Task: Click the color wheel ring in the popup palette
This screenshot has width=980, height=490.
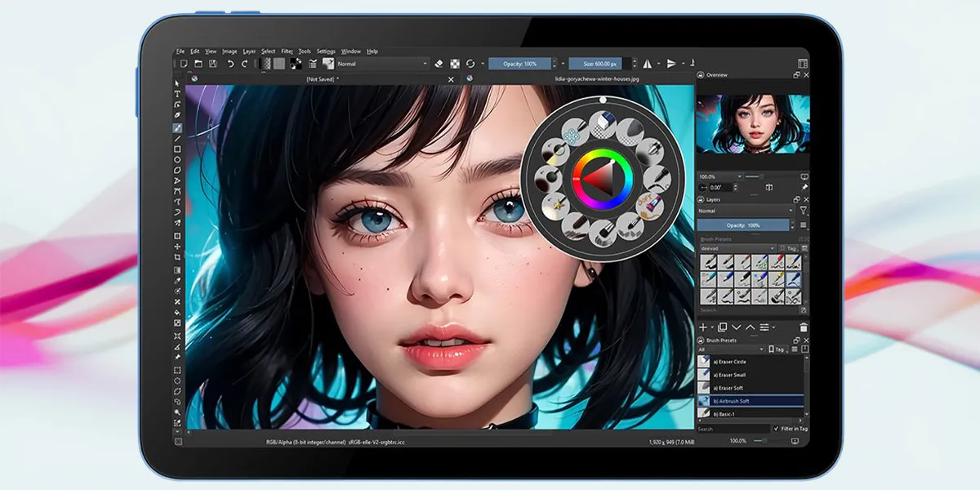Action: click(603, 152)
